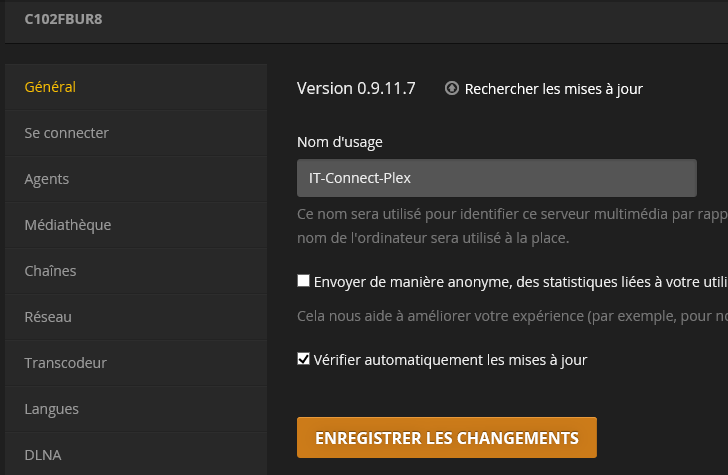Select Langues in the settings sidebar
This screenshot has width=728, height=475.
coord(52,409)
